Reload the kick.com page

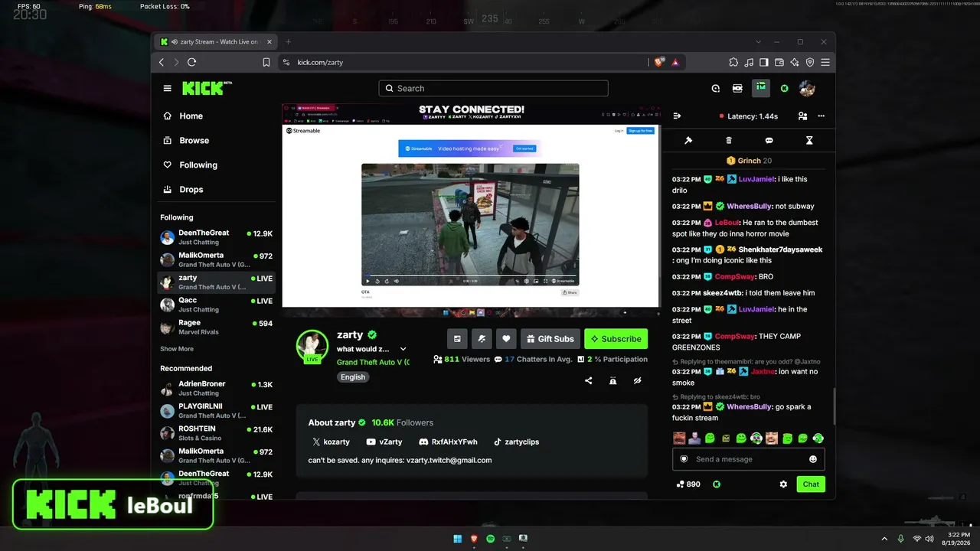pyautogui.click(x=191, y=62)
